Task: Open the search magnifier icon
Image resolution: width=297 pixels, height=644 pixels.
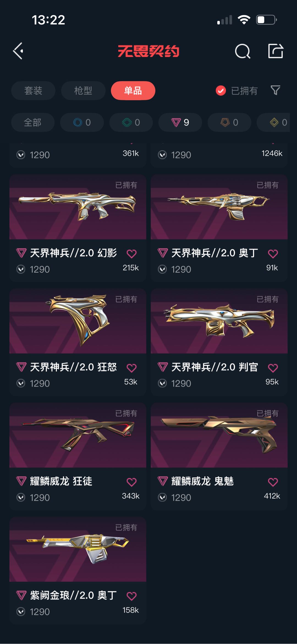Action: coord(243,51)
